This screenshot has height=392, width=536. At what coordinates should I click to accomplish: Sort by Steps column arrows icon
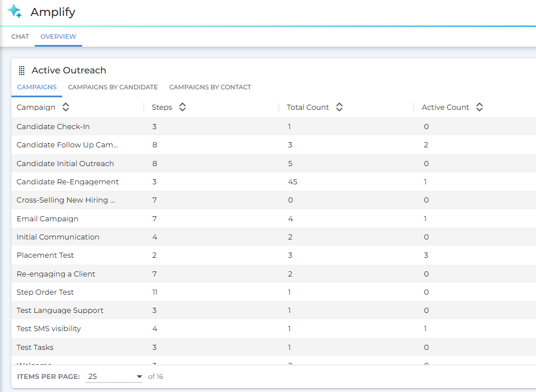pos(182,107)
